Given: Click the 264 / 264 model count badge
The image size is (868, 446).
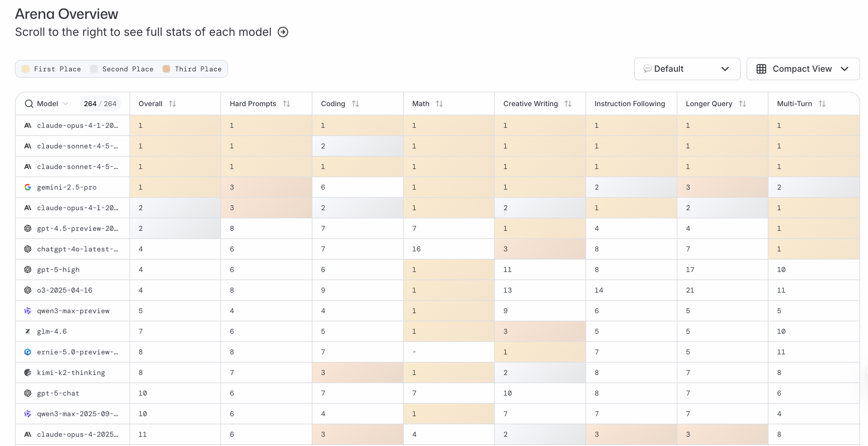Looking at the screenshot, I should pyautogui.click(x=100, y=104).
